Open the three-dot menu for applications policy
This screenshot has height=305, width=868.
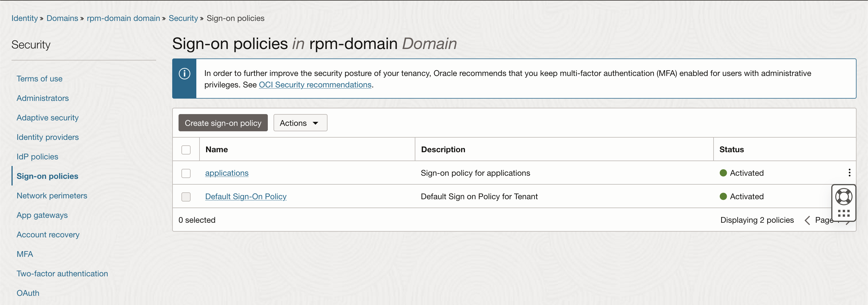coord(849,173)
